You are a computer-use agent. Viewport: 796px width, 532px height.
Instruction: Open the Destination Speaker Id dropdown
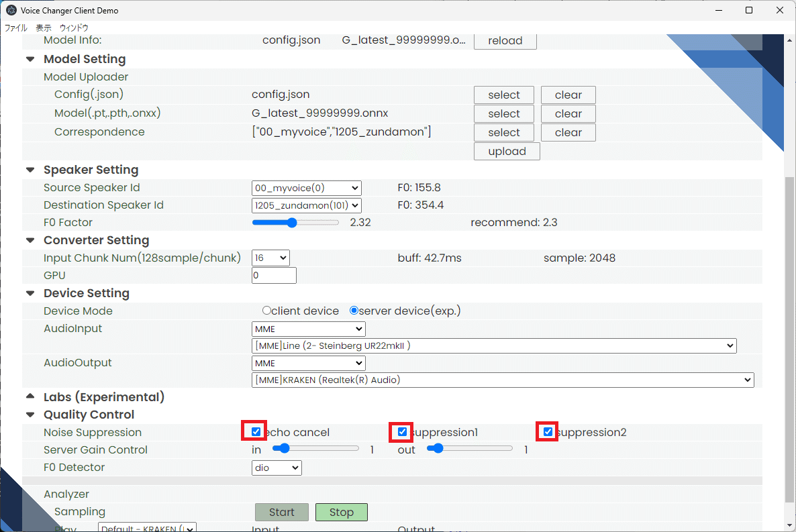(x=307, y=205)
